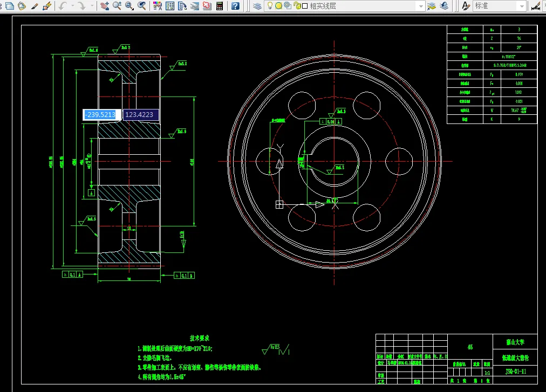This screenshot has width=546, height=392.
Task: Click the UCS X-axis arrow grip
Action: (x=319, y=205)
